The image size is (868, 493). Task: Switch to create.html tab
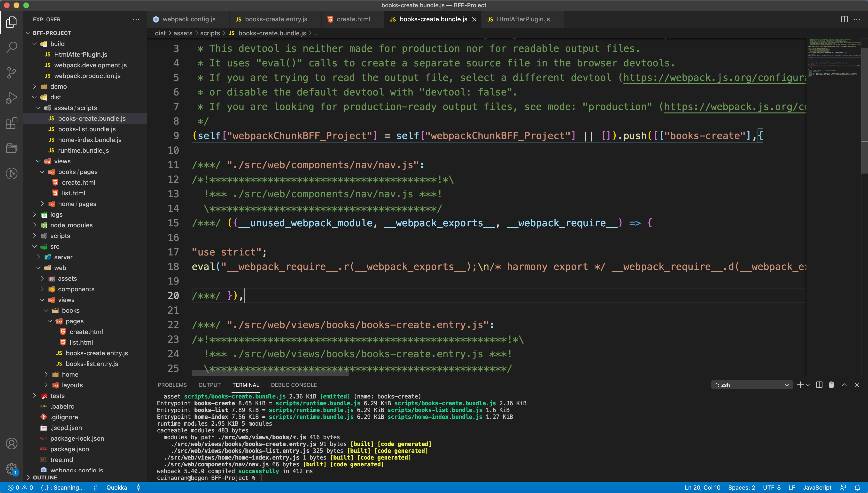pos(353,19)
